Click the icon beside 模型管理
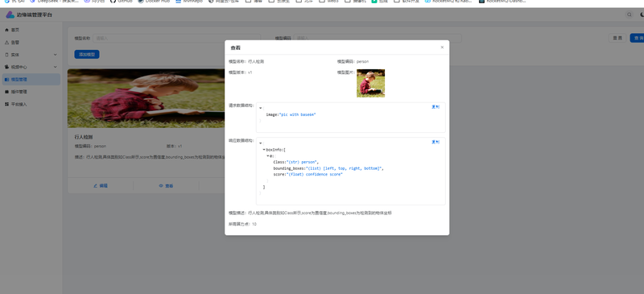This screenshot has width=644, height=294. coord(6,80)
